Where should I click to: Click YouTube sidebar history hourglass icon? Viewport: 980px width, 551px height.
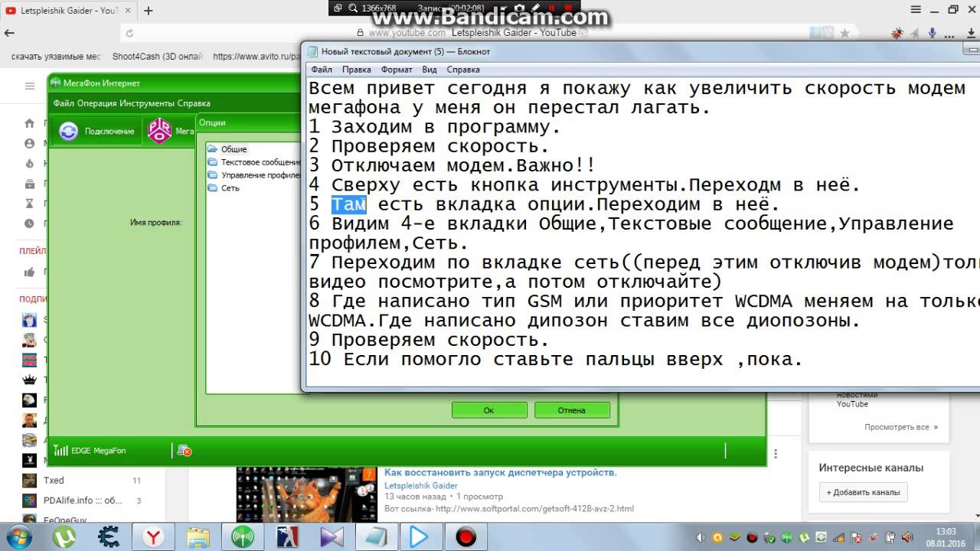[29, 204]
